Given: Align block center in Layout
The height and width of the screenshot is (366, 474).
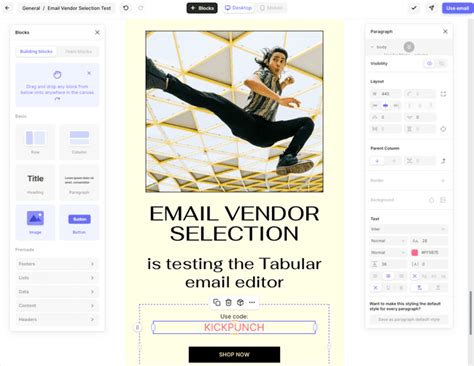Looking at the screenshot, I should (x=386, y=106).
